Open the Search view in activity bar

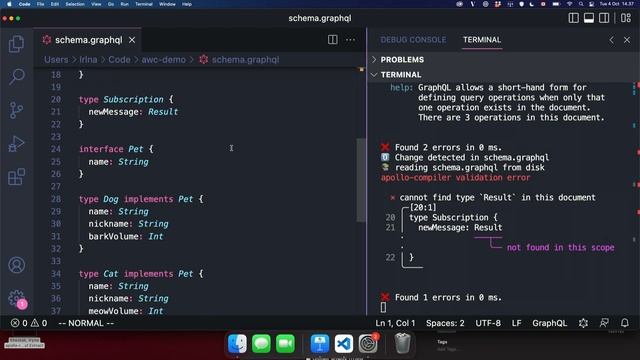pyautogui.click(x=16, y=76)
